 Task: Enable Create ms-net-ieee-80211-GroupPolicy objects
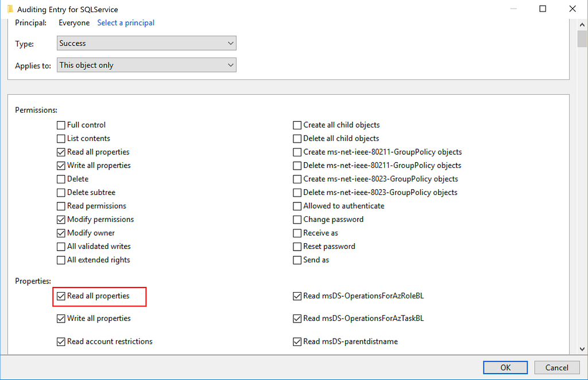click(297, 152)
